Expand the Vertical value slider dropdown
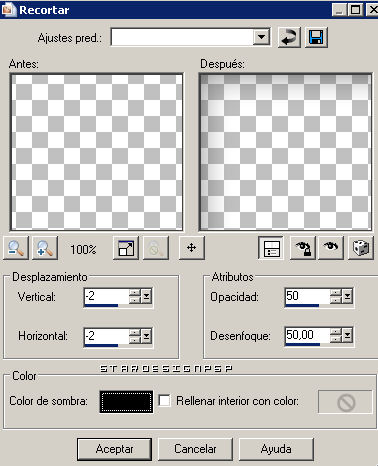This screenshot has height=466, width=378. tap(147, 296)
